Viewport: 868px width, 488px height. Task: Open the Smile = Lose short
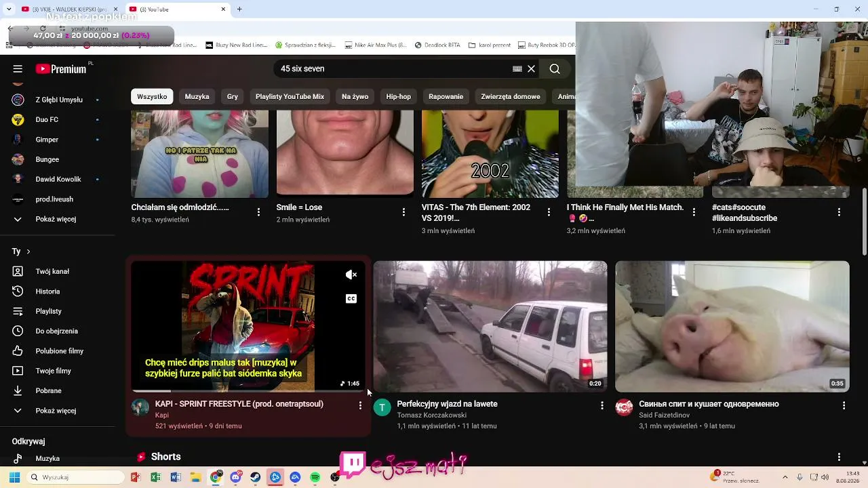(x=345, y=152)
